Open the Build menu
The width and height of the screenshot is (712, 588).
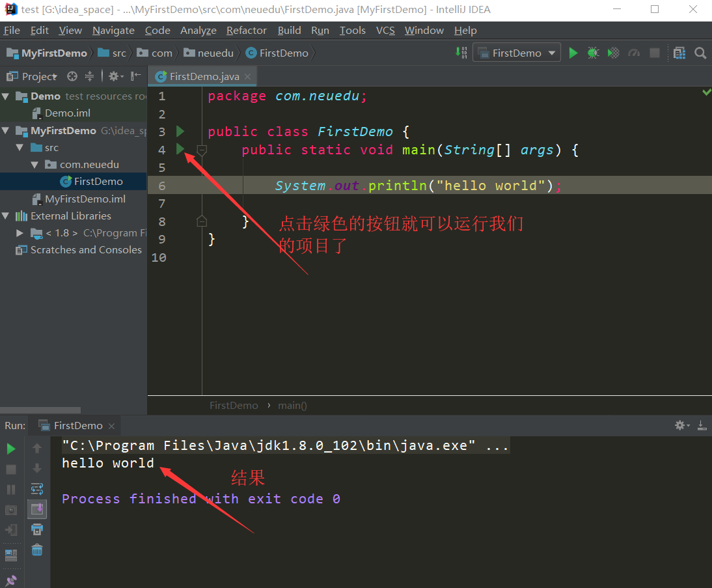289,30
